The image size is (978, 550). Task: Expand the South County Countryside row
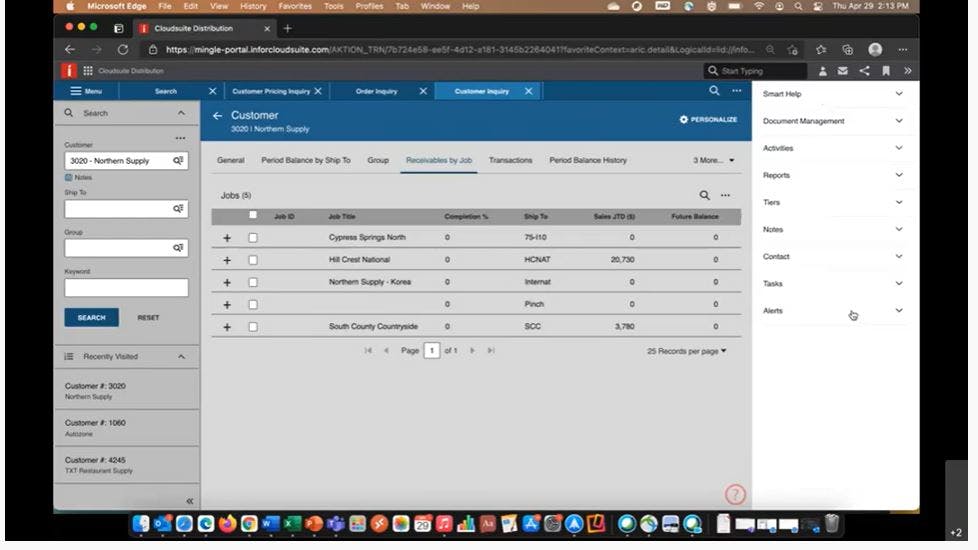227,327
